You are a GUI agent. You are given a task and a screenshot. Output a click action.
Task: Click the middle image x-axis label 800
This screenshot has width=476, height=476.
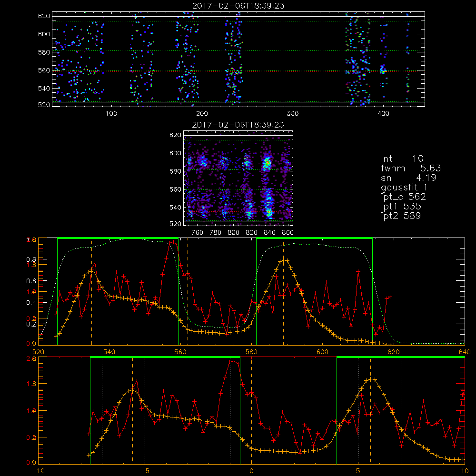tap(233, 233)
